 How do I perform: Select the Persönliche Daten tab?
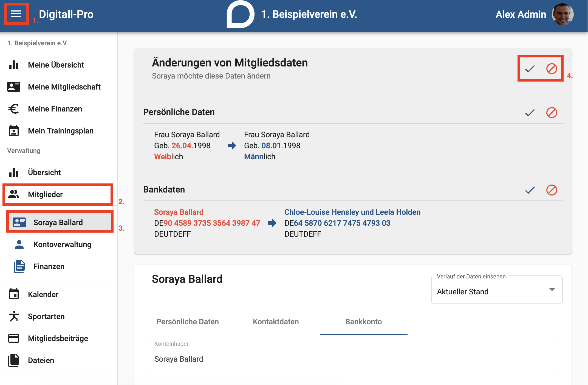coord(188,322)
